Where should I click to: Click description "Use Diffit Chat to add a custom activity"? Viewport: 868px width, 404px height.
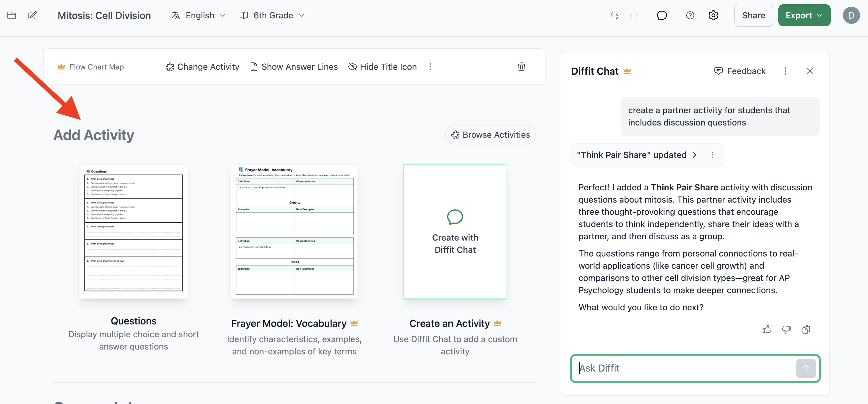click(455, 345)
